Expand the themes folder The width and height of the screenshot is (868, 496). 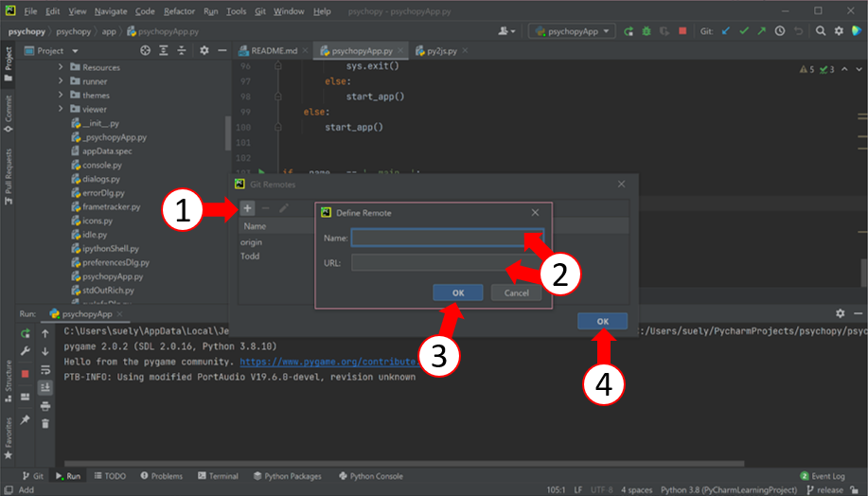(x=61, y=96)
